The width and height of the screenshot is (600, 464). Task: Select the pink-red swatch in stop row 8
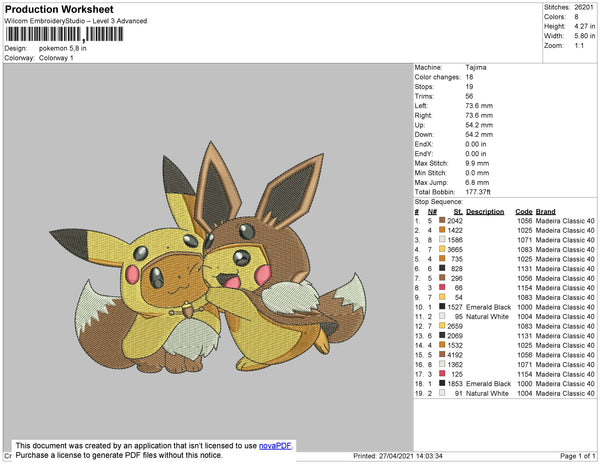click(442, 287)
